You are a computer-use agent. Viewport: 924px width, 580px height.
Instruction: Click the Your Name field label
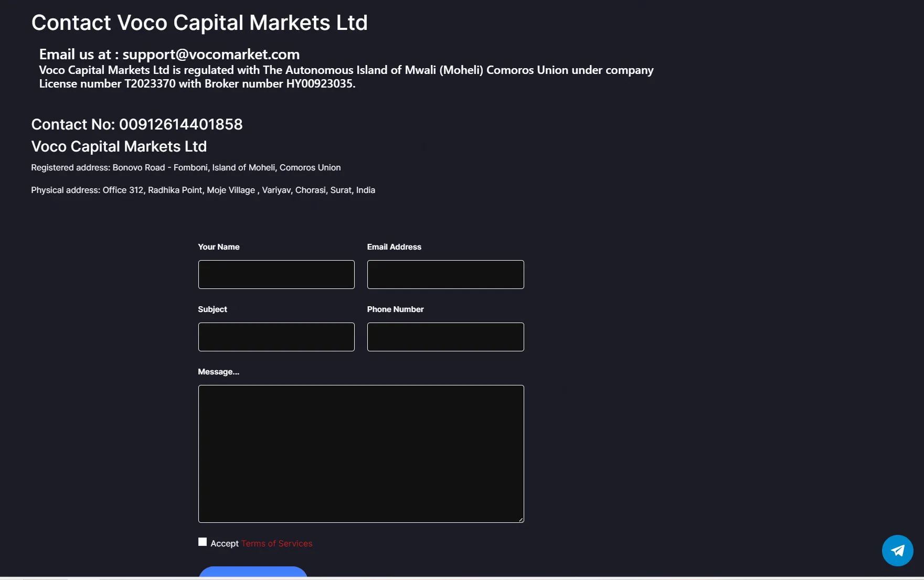[x=219, y=247]
